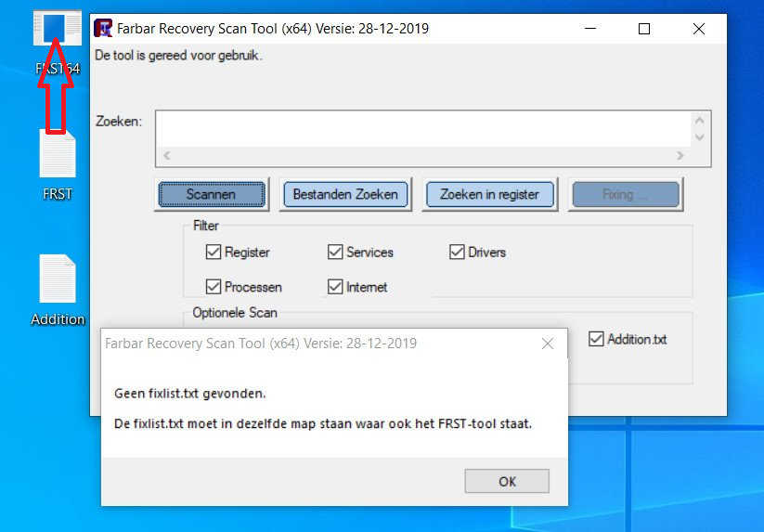Click the greyed Fixing button

tap(626, 194)
